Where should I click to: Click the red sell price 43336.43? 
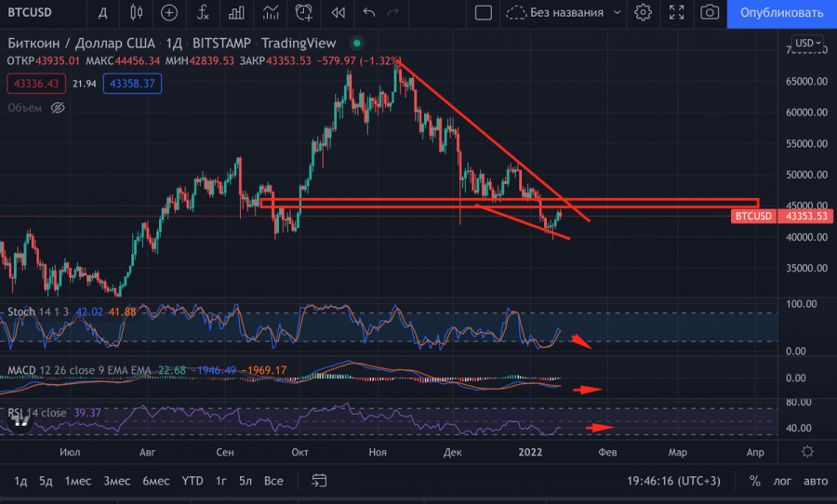(36, 84)
